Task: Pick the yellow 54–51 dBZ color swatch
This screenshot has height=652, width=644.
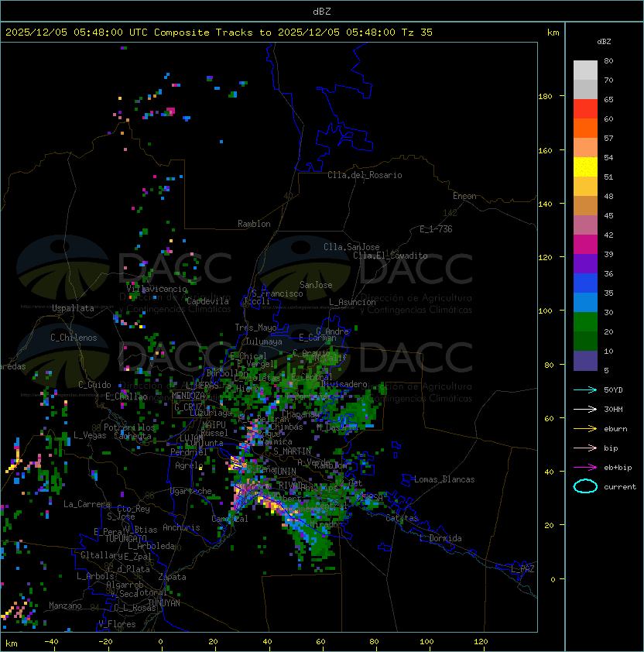Action: 585,166
